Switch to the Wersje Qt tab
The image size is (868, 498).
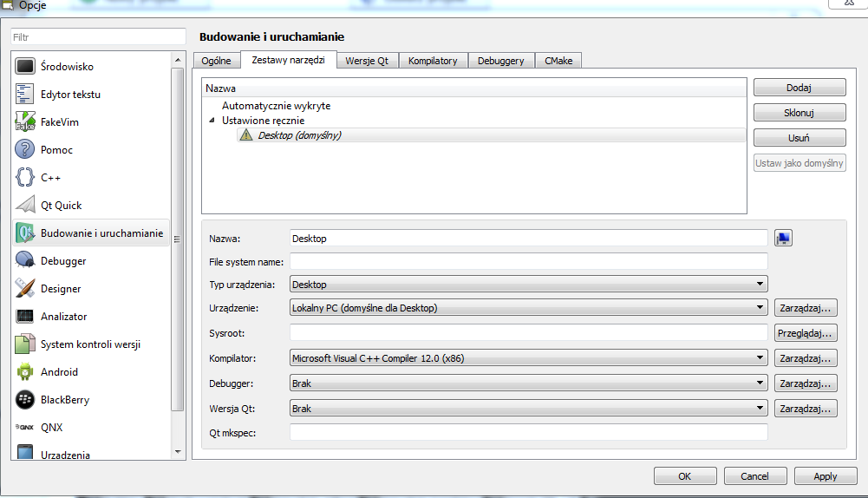367,61
